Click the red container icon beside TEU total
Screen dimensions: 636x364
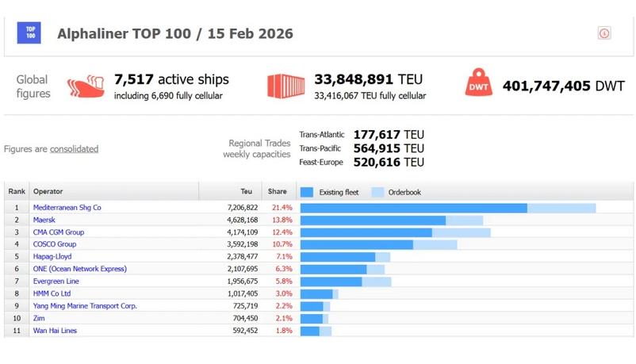click(x=285, y=86)
